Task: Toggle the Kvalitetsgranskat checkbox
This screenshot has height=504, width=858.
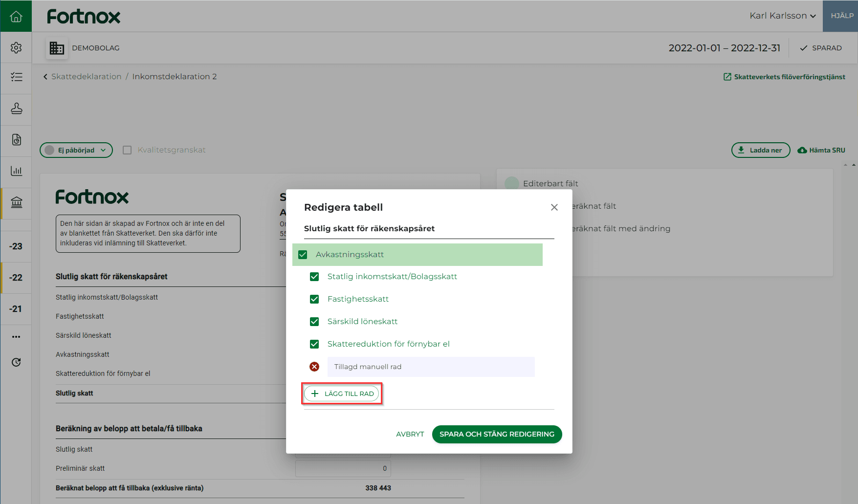Action: point(127,150)
